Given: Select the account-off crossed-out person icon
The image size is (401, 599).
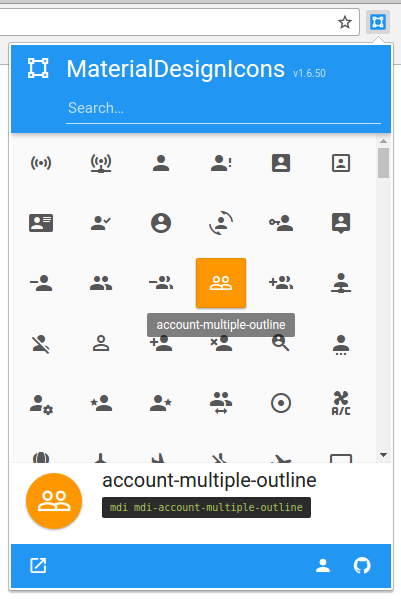Looking at the screenshot, I should [41, 344].
